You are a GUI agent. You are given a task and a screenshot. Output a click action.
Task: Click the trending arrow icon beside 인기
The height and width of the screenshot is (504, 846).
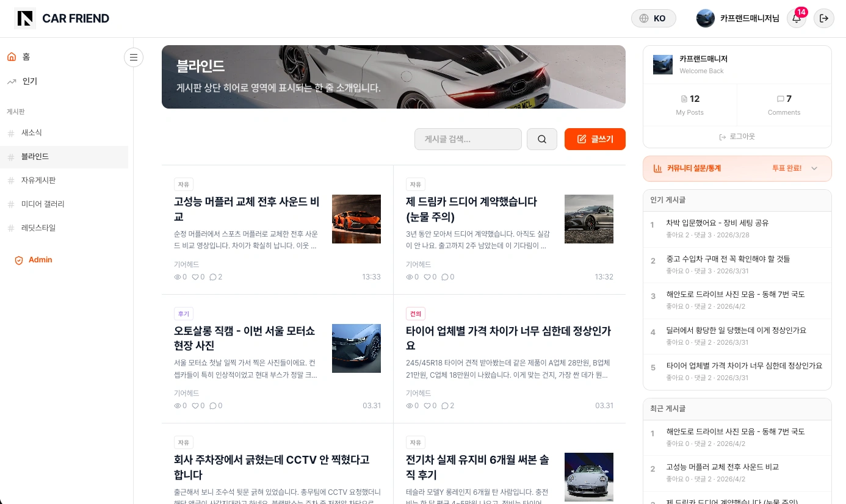[x=12, y=81]
